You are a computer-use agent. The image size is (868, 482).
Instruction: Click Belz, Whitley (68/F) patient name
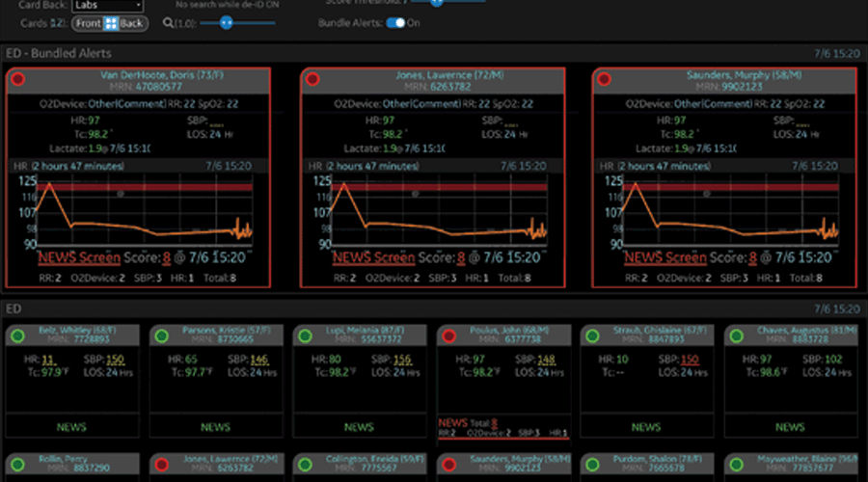pos(77,331)
